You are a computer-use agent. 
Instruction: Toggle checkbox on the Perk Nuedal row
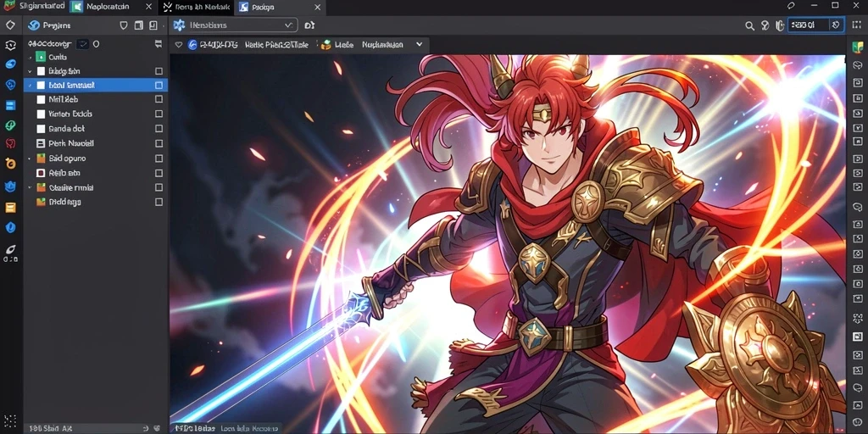pos(159,143)
